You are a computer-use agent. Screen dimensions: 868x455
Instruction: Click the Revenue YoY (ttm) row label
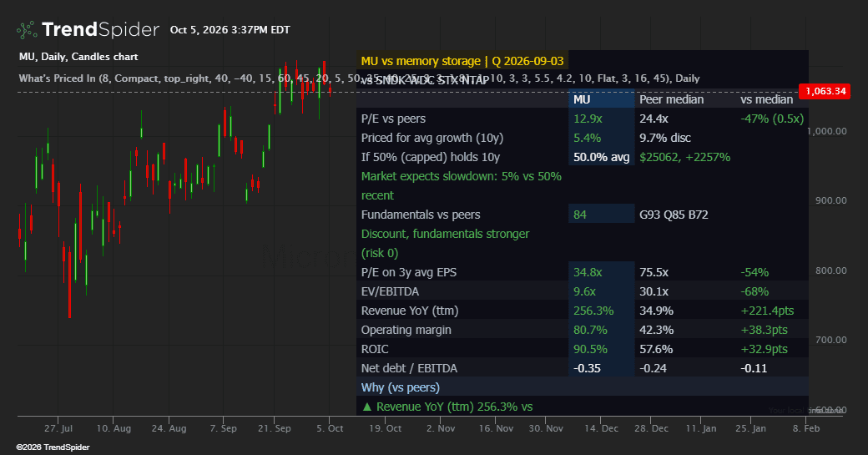410,311
